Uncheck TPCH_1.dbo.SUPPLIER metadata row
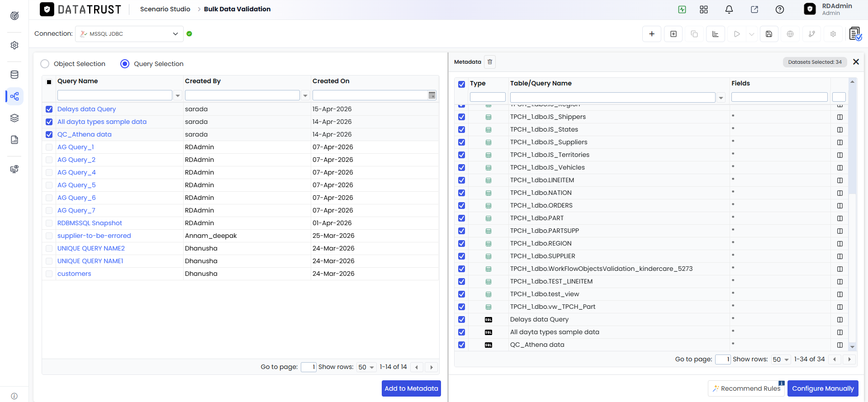868x402 pixels. (461, 256)
